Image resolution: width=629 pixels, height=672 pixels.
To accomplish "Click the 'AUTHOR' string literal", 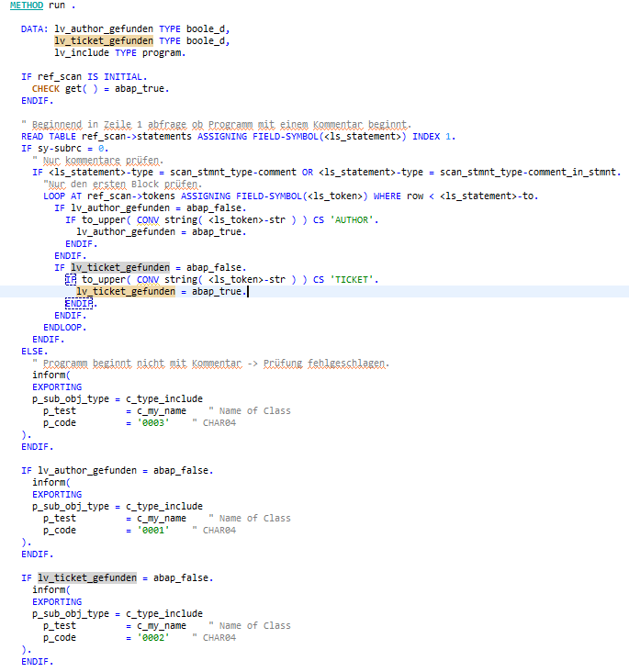I will (352, 220).
